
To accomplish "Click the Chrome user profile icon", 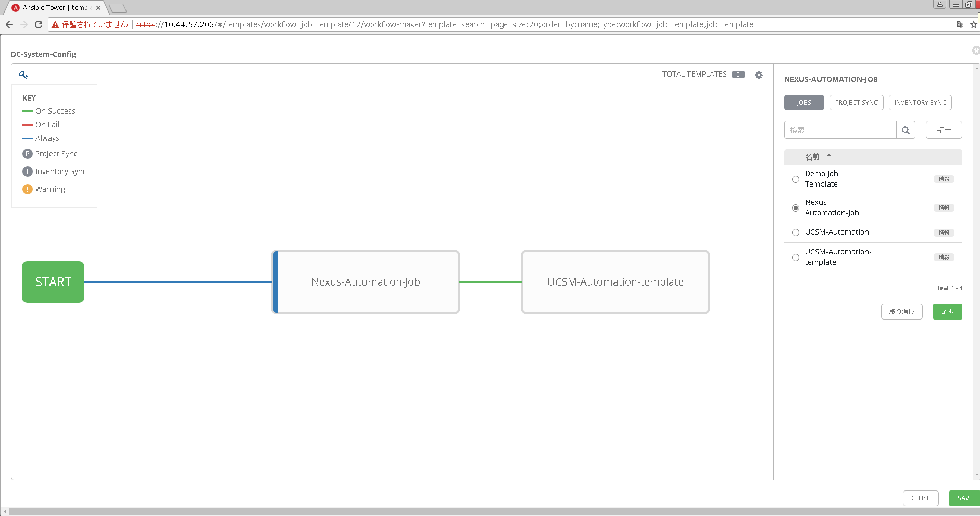I will pyautogui.click(x=940, y=4).
